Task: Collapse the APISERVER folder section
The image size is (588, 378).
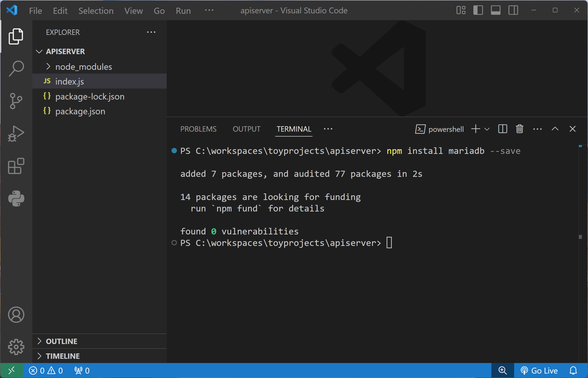Action: [x=100, y=52]
